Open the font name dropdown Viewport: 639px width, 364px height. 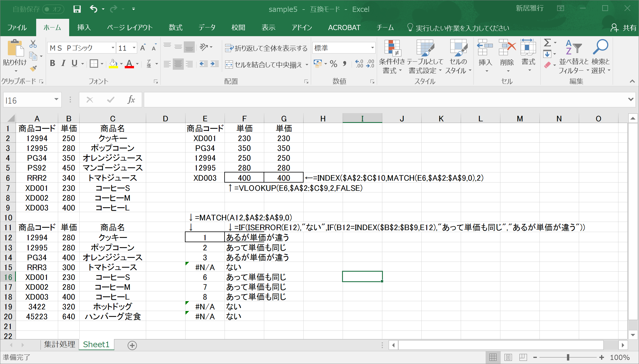point(113,48)
